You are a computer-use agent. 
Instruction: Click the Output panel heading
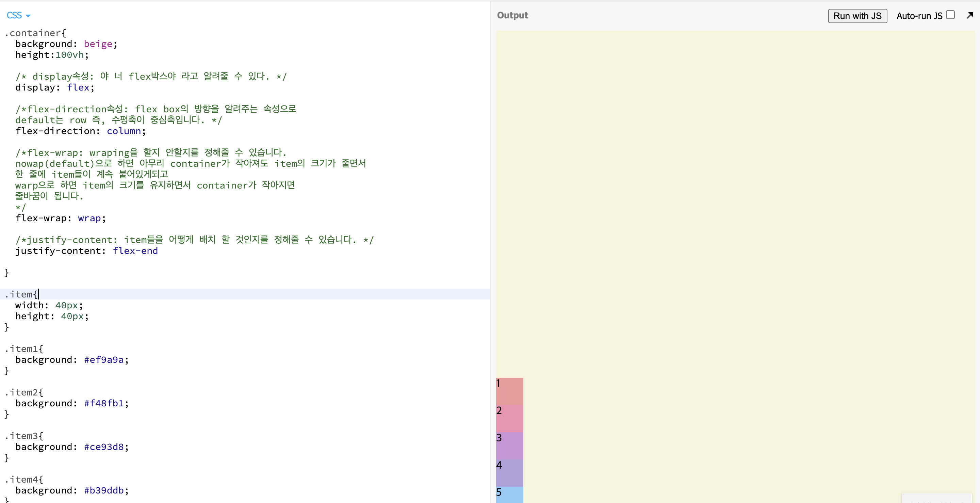pyautogui.click(x=512, y=15)
